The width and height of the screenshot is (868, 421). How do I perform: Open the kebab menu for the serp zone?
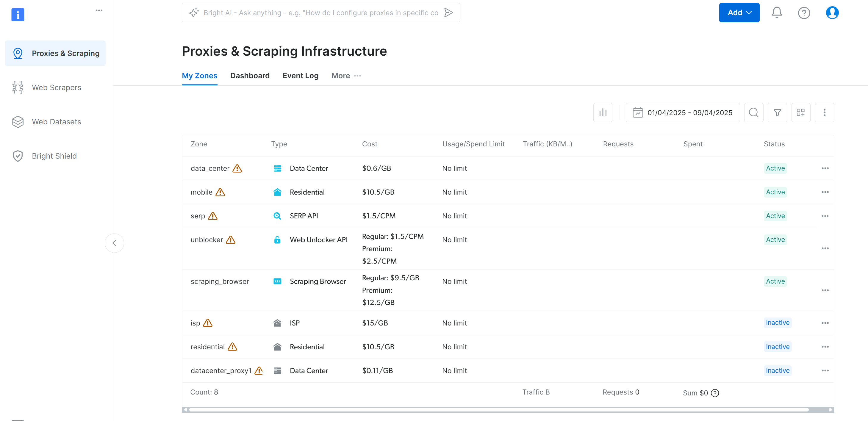[x=825, y=216]
